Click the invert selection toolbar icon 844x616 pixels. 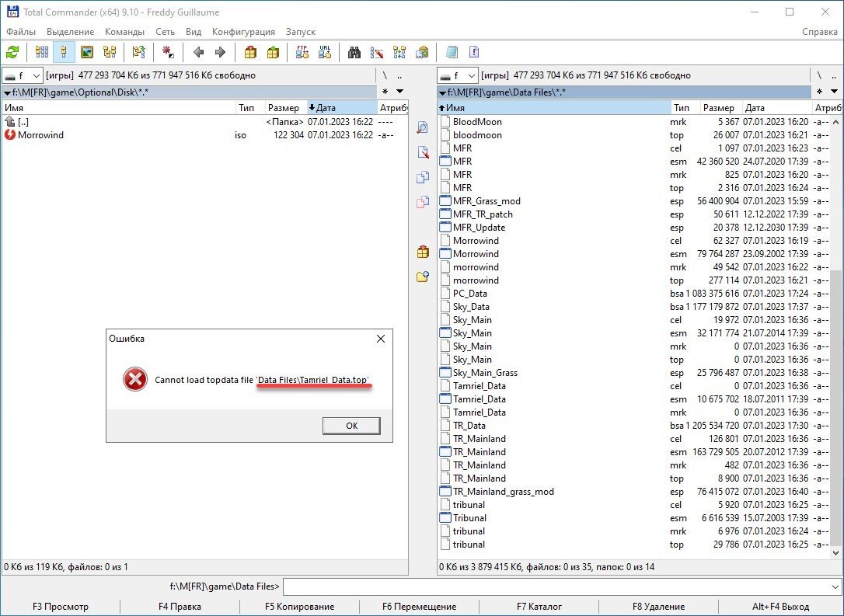click(139, 52)
